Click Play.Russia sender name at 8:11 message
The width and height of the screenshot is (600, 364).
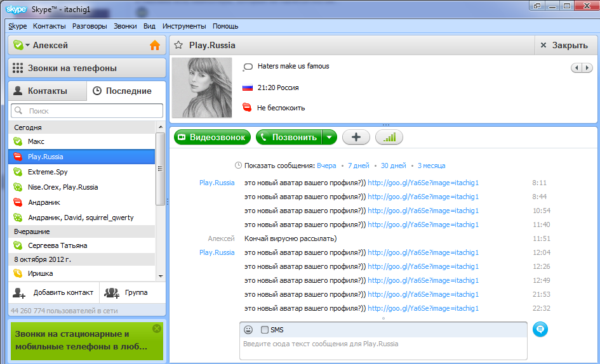pyautogui.click(x=217, y=183)
